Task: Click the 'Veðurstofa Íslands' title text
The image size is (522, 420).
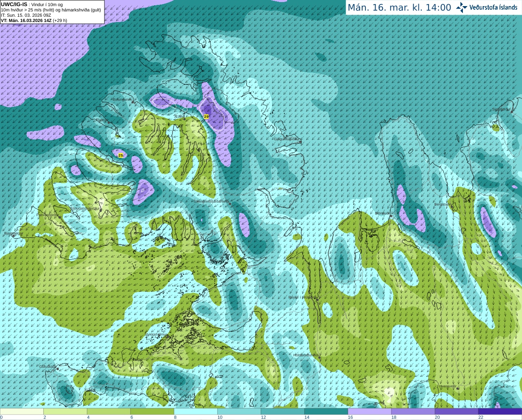Action: click(x=493, y=7)
